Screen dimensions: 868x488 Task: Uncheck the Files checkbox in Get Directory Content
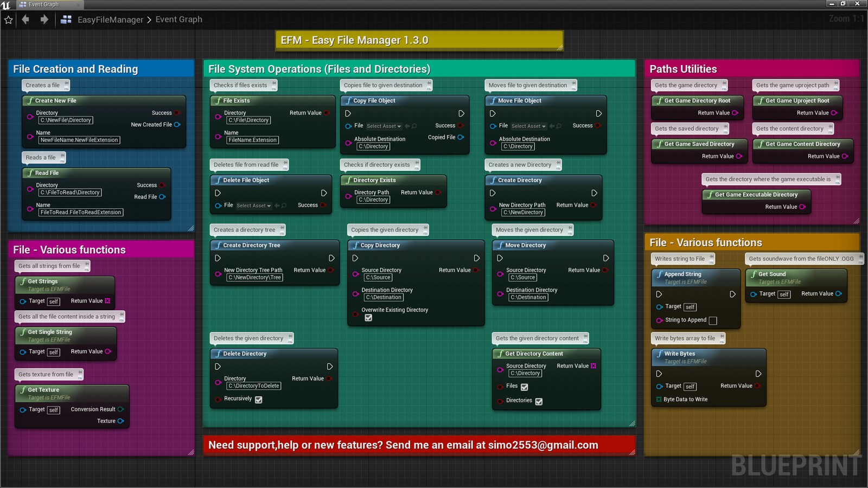click(x=524, y=387)
